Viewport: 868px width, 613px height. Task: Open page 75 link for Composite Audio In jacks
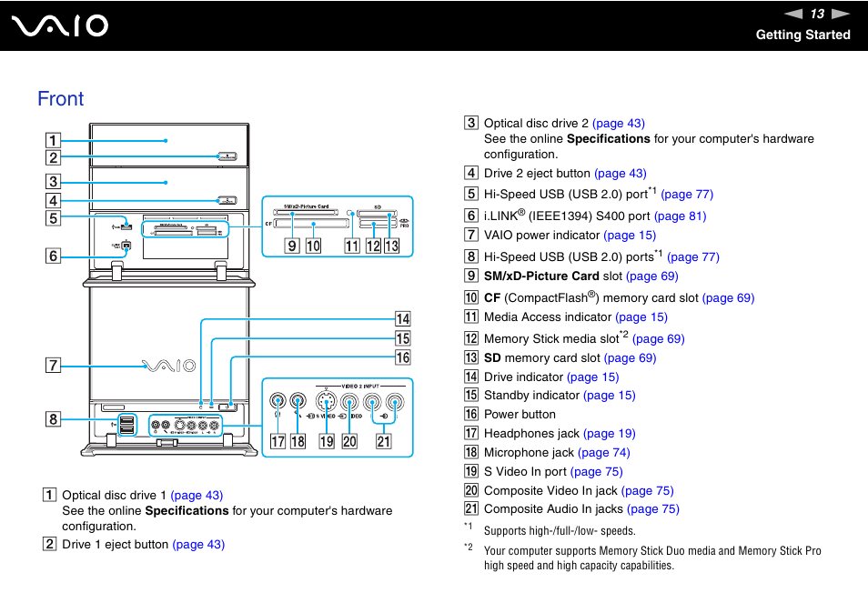click(653, 509)
